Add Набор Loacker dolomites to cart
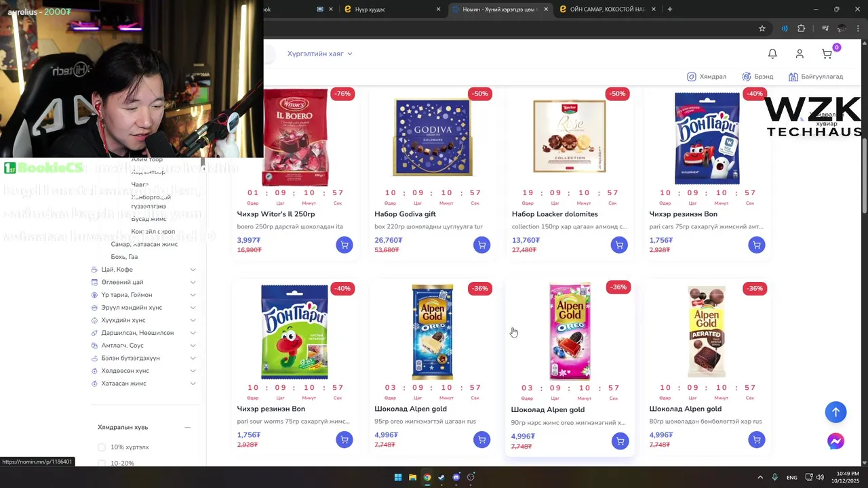The width and height of the screenshot is (868, 488). click(619, 245)
